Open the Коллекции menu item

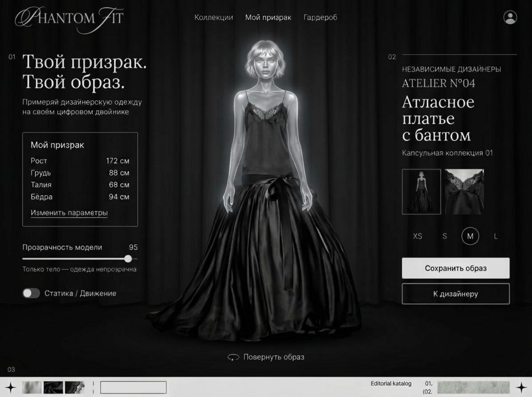pos(214,18)
